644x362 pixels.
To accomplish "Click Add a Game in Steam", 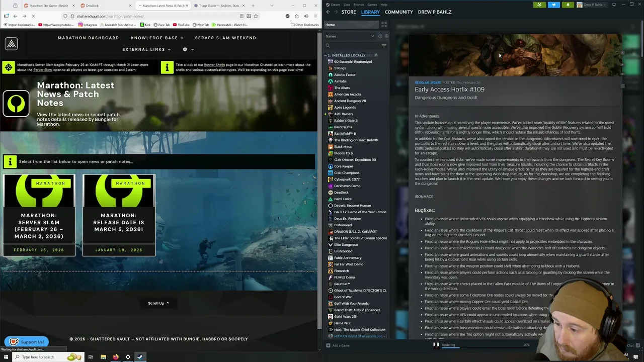I will click(338, 345).
